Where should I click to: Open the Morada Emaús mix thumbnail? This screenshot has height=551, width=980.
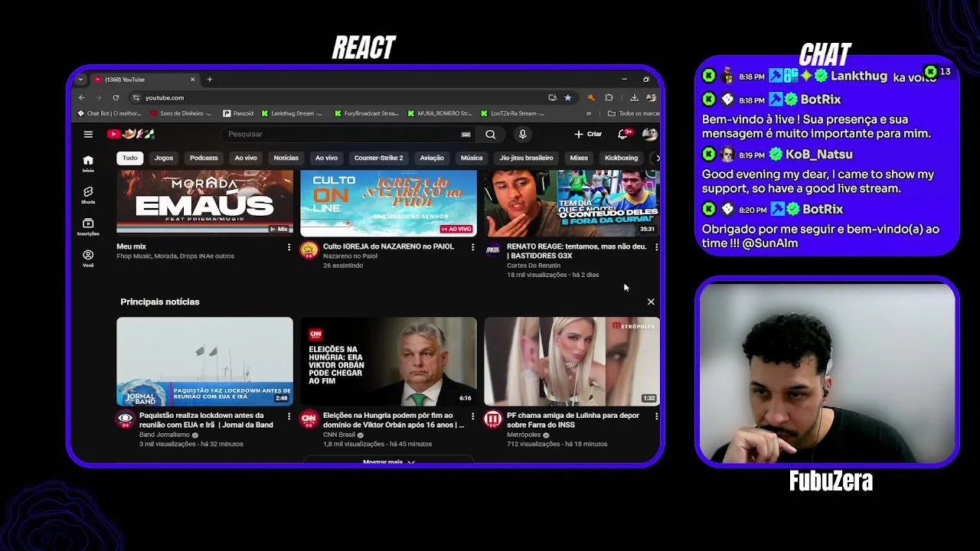click(x=204, y=203)
